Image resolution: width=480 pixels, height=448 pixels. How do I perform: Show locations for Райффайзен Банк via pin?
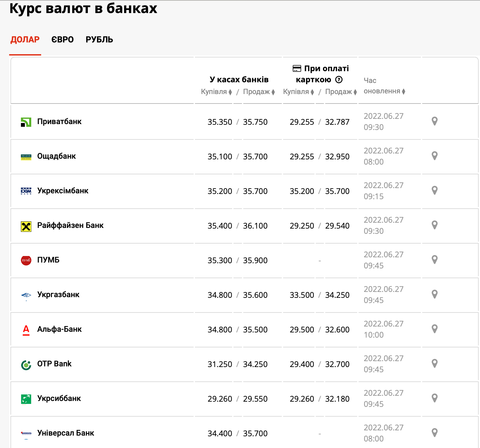coord(434,225)
